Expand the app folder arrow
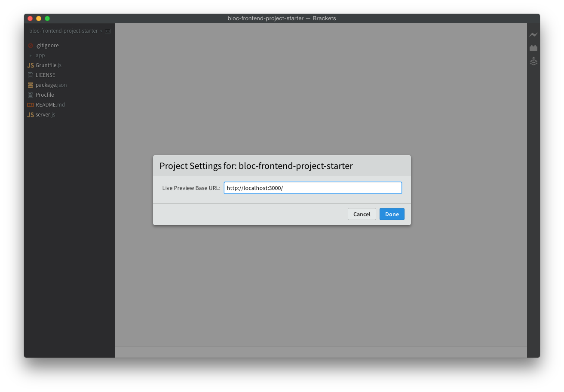The height and width of the screenshot is (392, 564). (31, 55)
